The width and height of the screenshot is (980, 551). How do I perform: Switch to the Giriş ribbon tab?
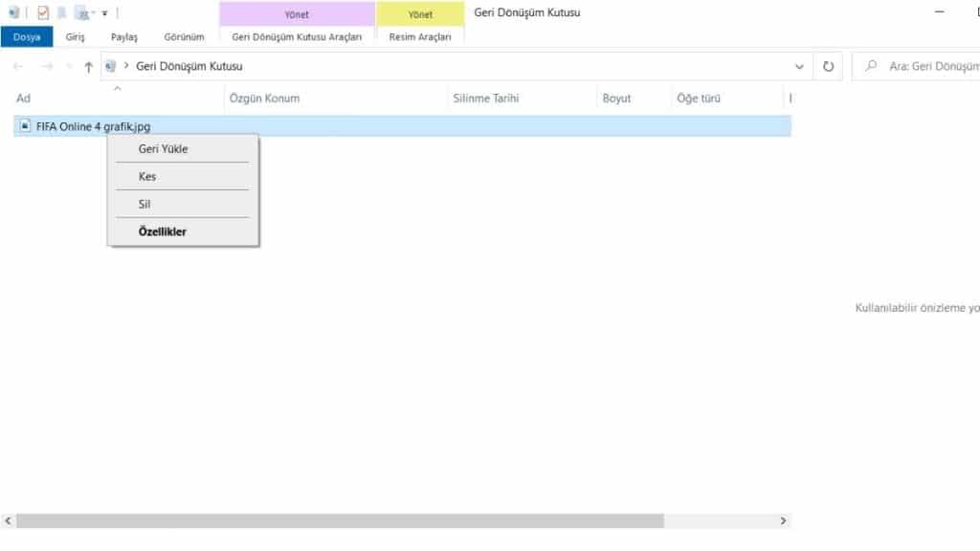pyautogui.click(x=75, y=37)
